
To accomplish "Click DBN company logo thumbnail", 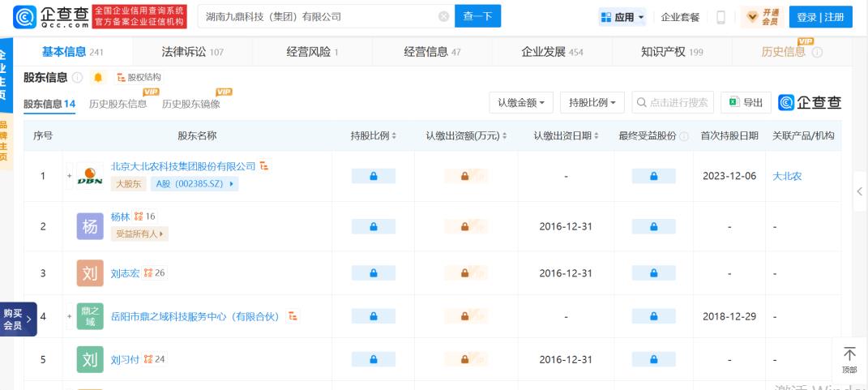I will click(x=90, y=176).
